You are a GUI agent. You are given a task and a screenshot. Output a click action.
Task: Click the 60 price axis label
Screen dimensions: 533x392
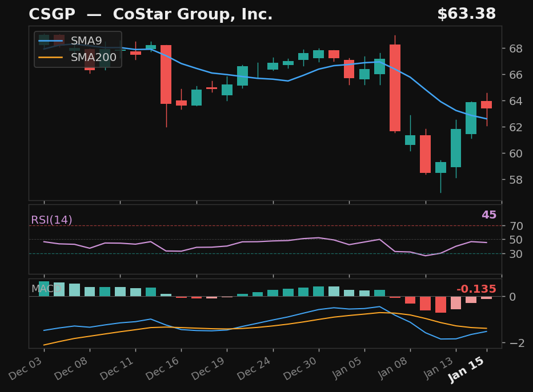[x=516, y=153]
